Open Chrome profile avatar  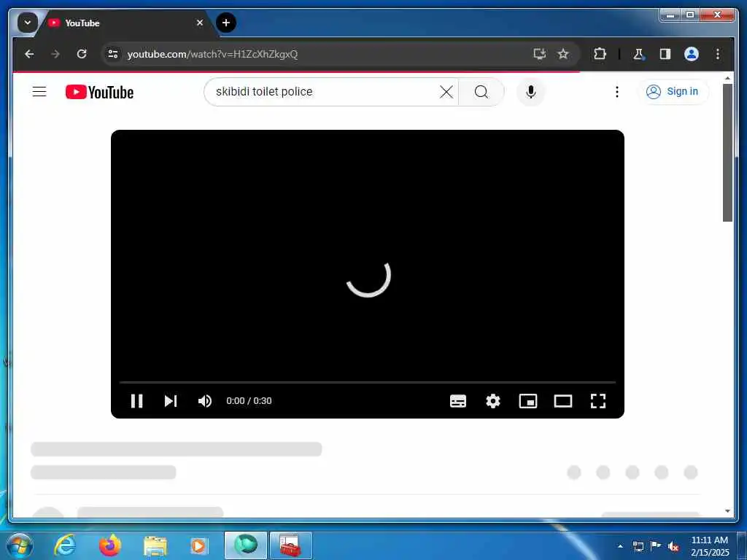(x=692, y=54)
